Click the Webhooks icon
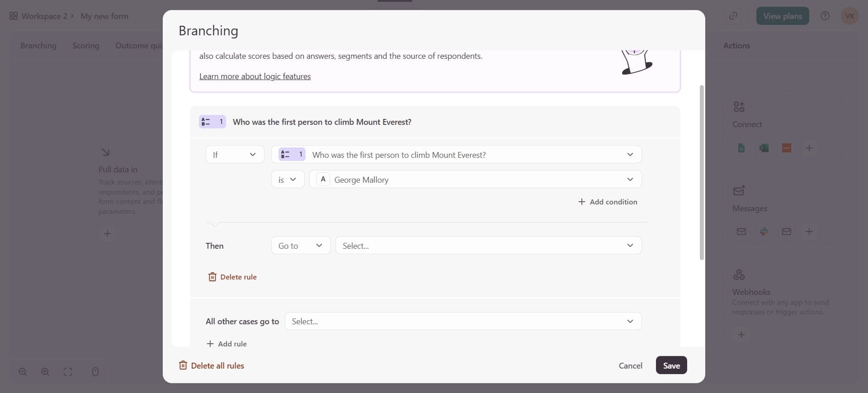868x393 pixels. [739, 275]
